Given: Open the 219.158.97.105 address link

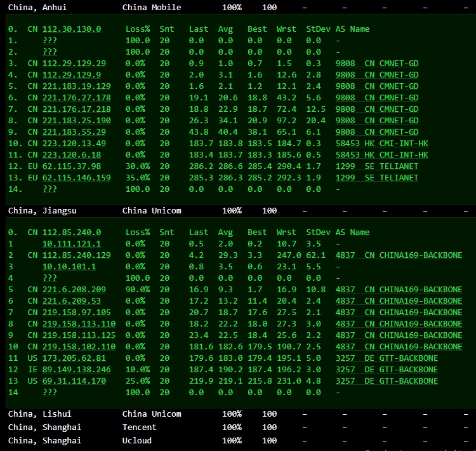Looking at the screenshot, I should point(77,313).
